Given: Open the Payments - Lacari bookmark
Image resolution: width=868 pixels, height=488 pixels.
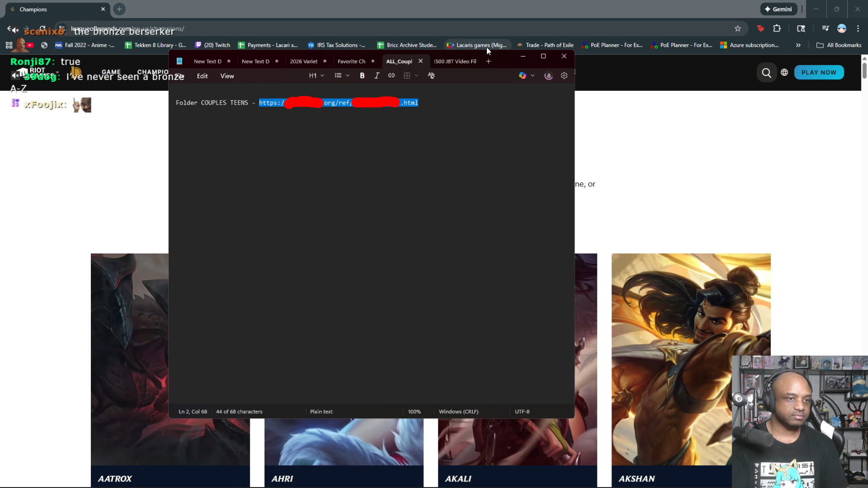Looking at the screenshot, I should tap(268, 45).
